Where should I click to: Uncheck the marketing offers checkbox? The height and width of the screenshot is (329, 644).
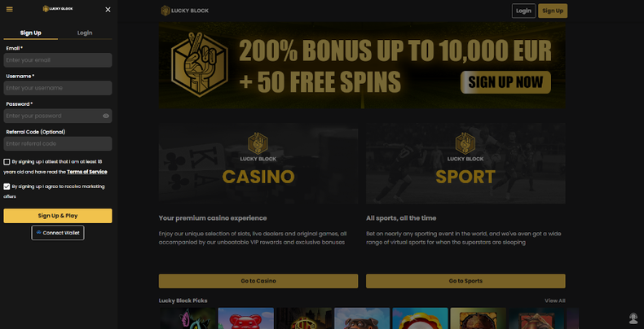coord(7,186)
